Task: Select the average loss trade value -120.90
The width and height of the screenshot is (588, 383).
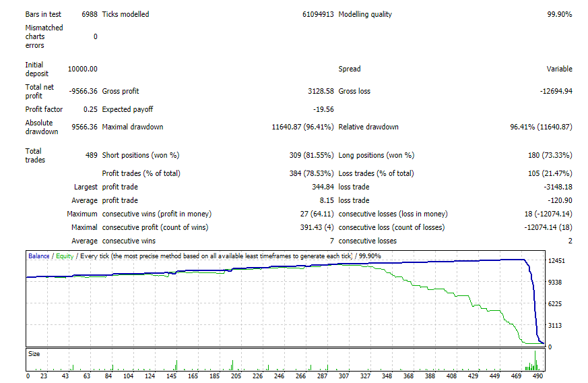Action: 560,200
